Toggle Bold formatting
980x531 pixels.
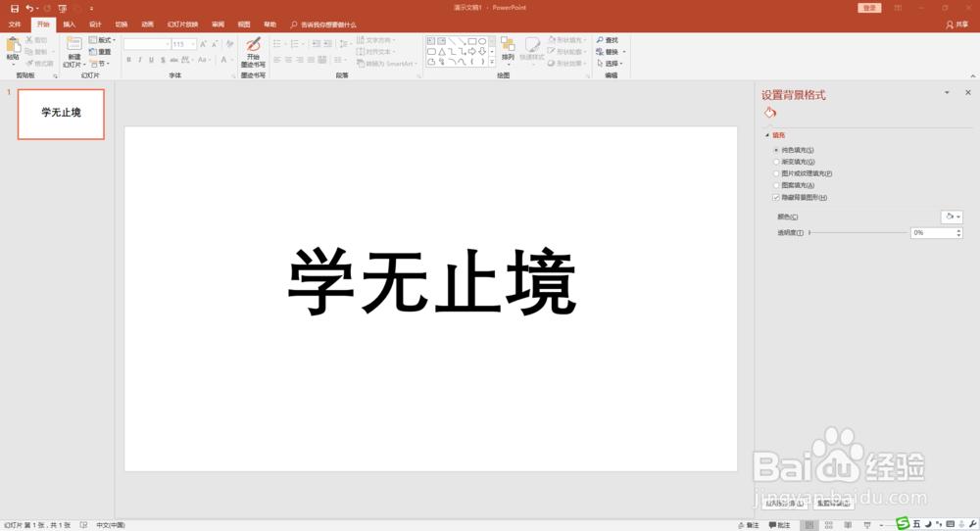(128, 60)
